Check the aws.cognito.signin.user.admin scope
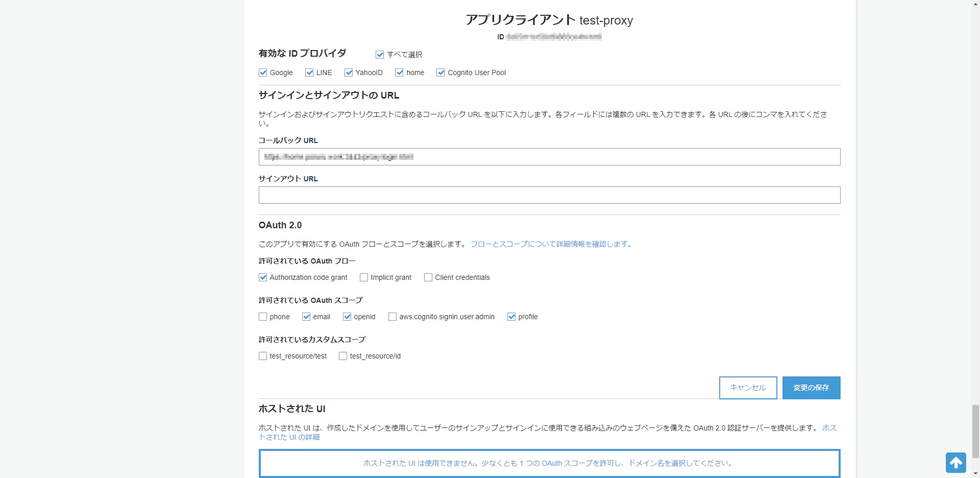980x478 pixels. (x=393, y=317)
